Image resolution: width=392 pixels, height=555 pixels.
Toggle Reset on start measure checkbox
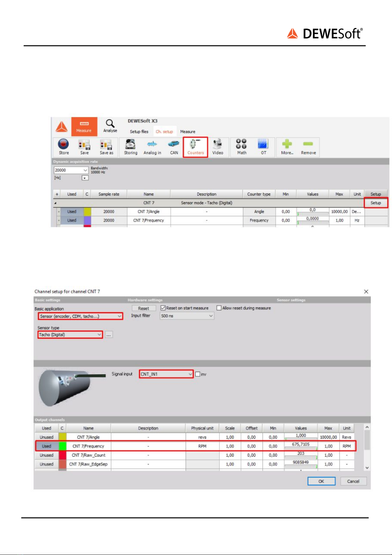click(x=163, y=308)
